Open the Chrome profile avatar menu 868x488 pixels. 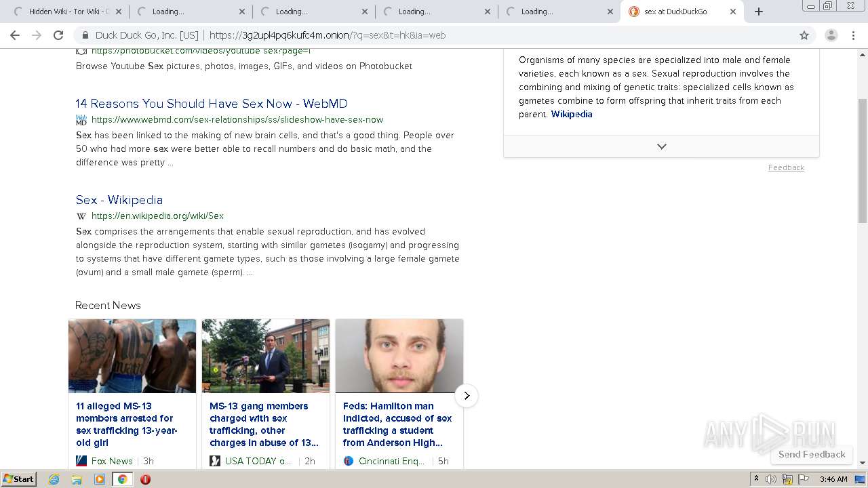tap(831, 35)
